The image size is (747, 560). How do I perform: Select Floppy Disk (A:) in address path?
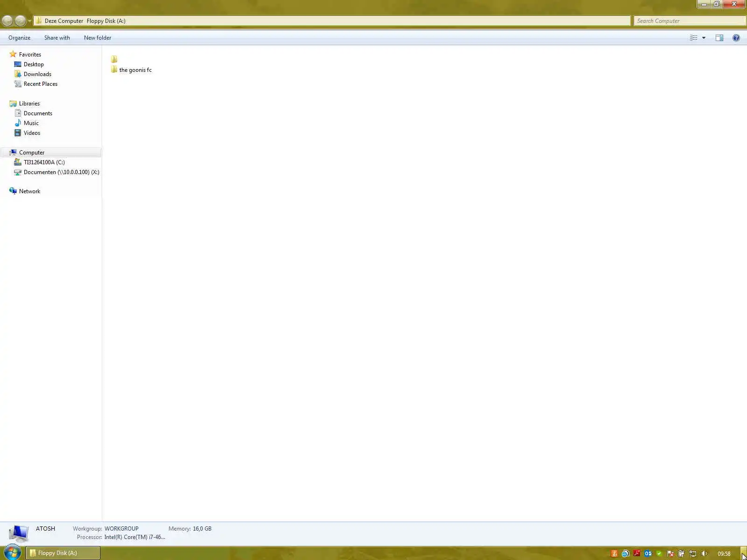coord(106,21)
